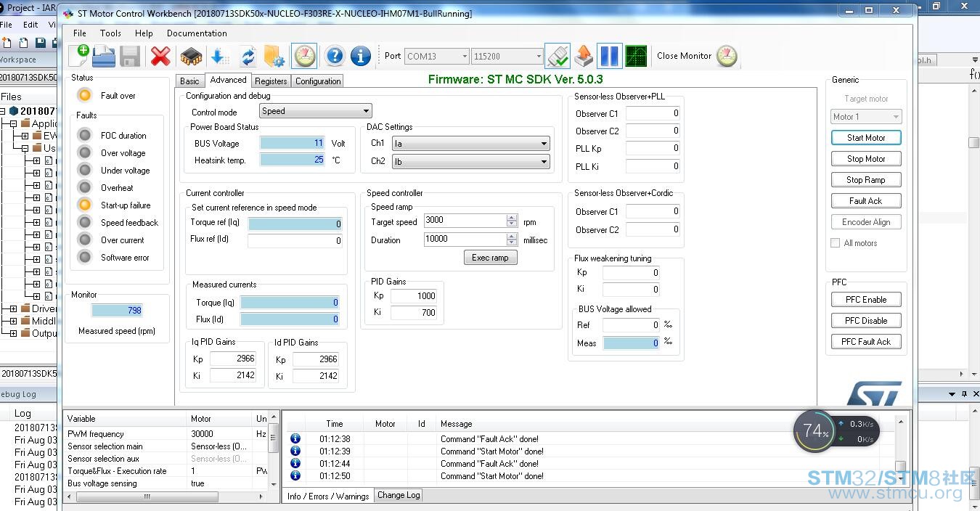Open the DAC Ch2 dropdown showing Ib
Viewport: 980px width, 511px height.
tap(470, 162)
